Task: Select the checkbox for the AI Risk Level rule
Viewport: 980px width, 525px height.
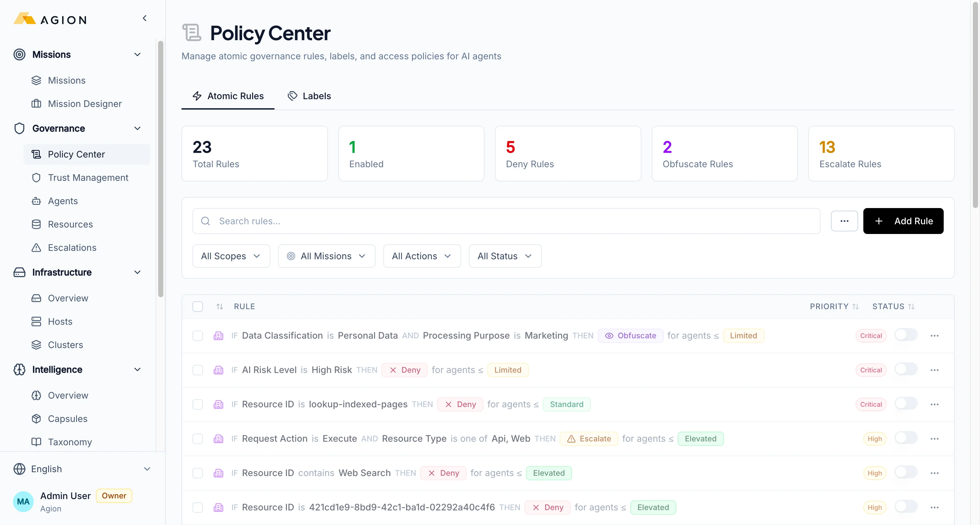Action: [198, 370]
